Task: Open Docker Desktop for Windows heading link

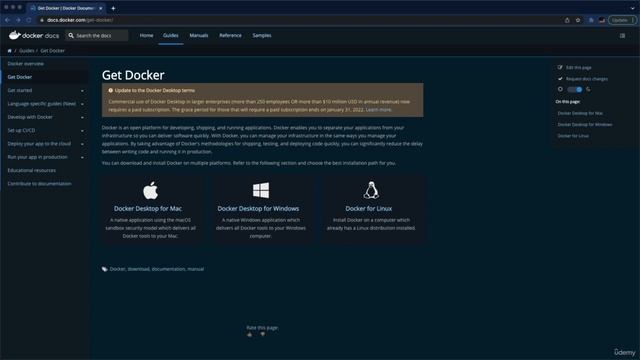Action: point(258,209)
